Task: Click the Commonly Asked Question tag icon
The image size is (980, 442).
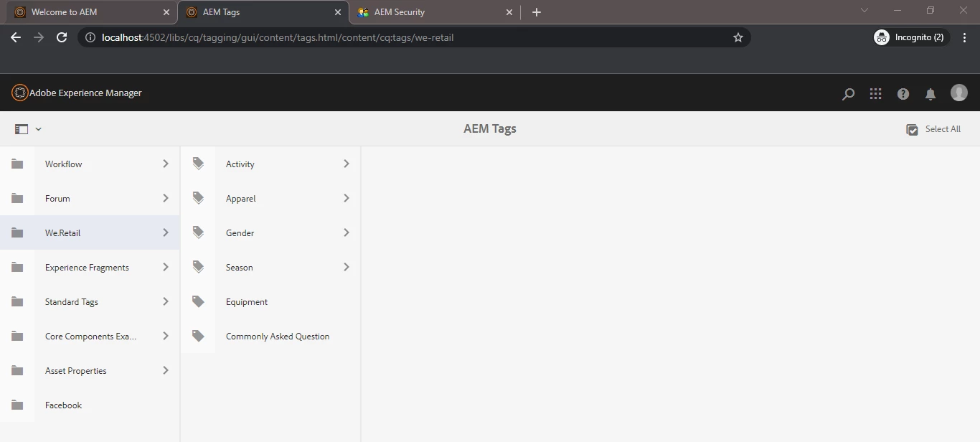Action: (198, 336)
